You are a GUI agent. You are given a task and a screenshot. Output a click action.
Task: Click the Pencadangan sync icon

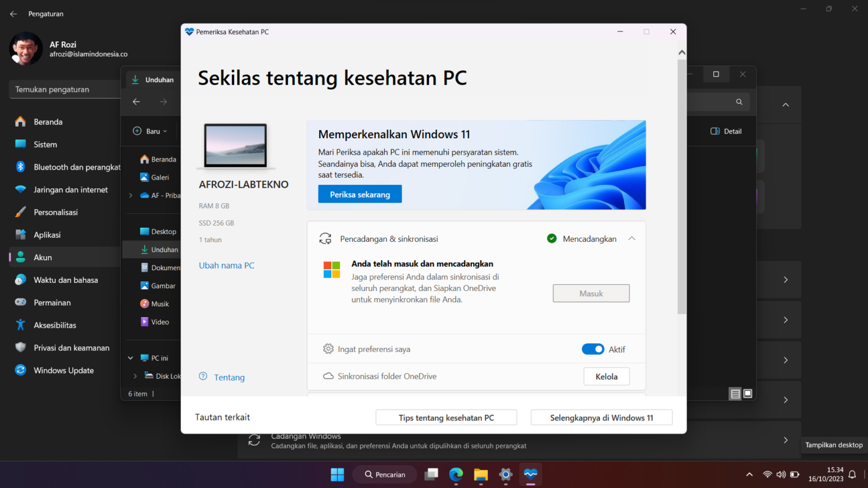point(326,239)
